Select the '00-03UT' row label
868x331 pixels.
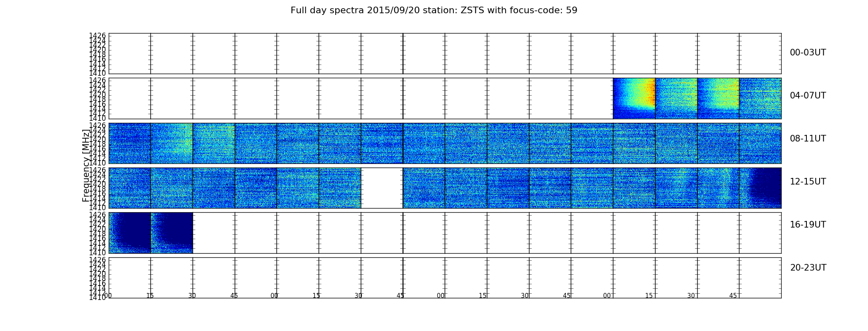click(x=808, y=53)
